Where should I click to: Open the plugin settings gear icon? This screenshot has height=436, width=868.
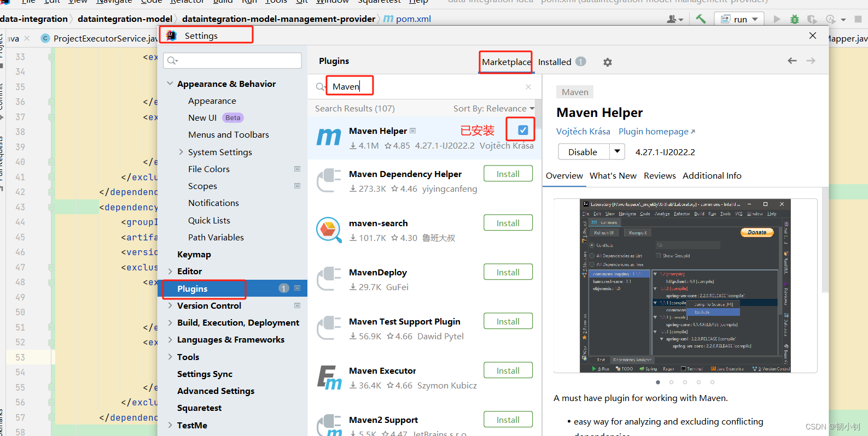tap(607, 62)
